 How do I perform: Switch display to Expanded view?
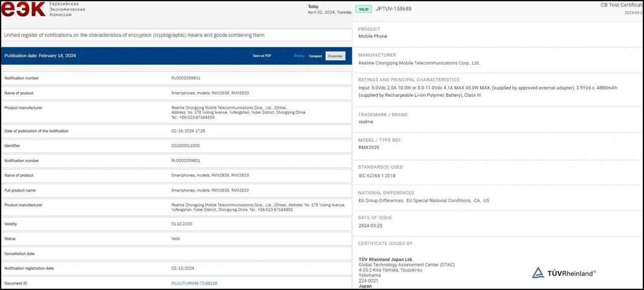(x=336, y=56)
